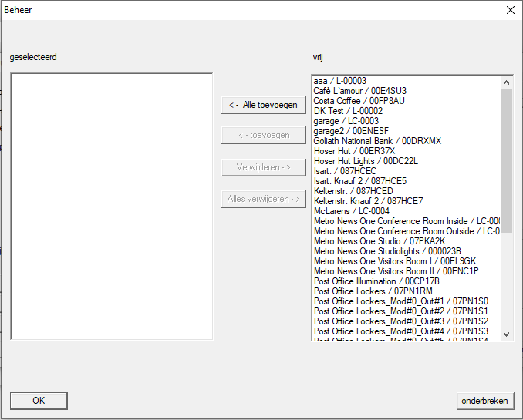Image resolution: width=523 pixels, height=420 pixels.
Task: Select 'Post Office Illumination / 00CP17B'
Action: 376,281
